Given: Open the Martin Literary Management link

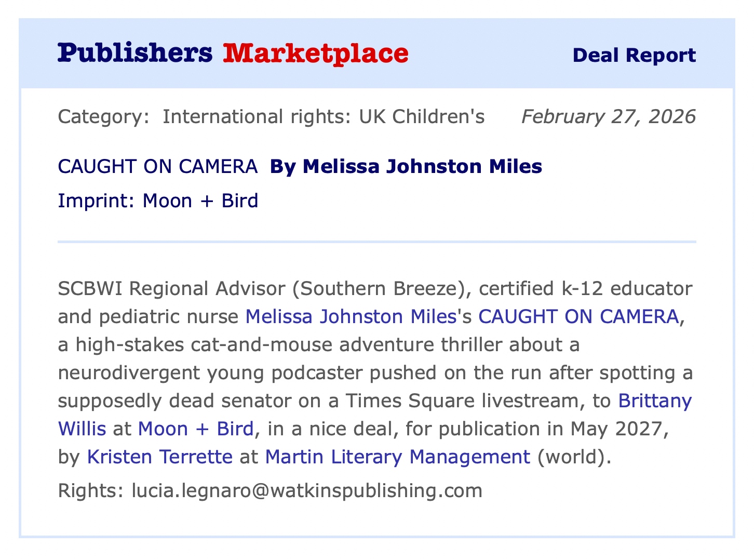Looking at the screenshot, I should 397,457.
